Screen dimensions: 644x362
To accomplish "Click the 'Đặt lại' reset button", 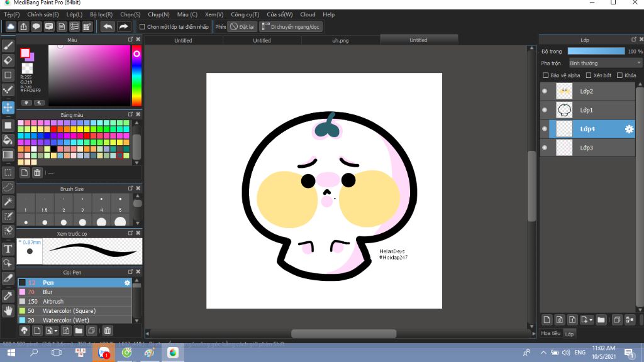I will pyautogui.click(x=242, y=27).
